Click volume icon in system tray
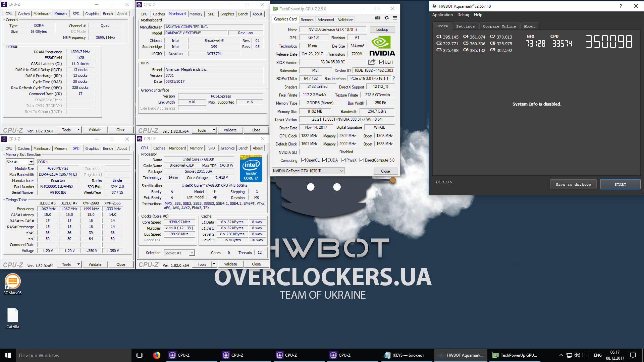 tap(577, 355)
